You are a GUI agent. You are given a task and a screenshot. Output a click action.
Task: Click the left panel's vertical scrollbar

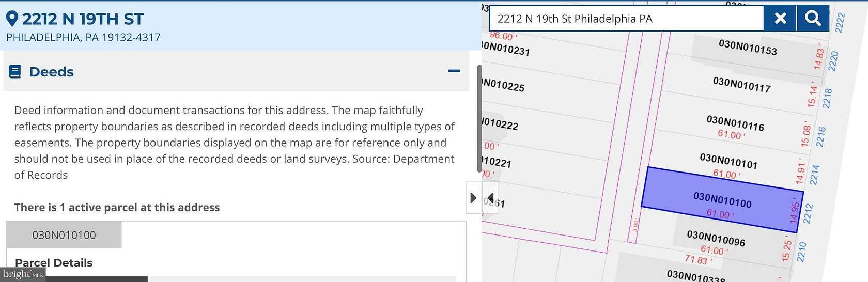point(479,119)
